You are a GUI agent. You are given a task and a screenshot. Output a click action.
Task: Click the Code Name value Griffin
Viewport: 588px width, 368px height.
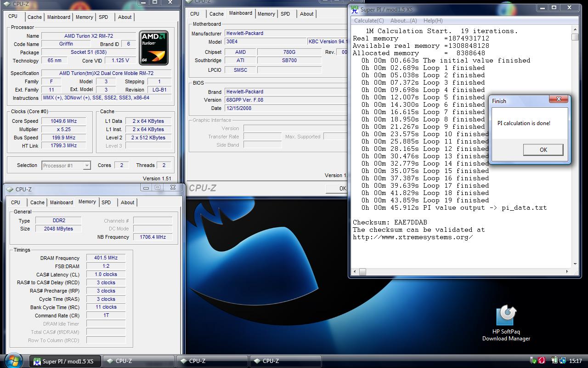66,44
